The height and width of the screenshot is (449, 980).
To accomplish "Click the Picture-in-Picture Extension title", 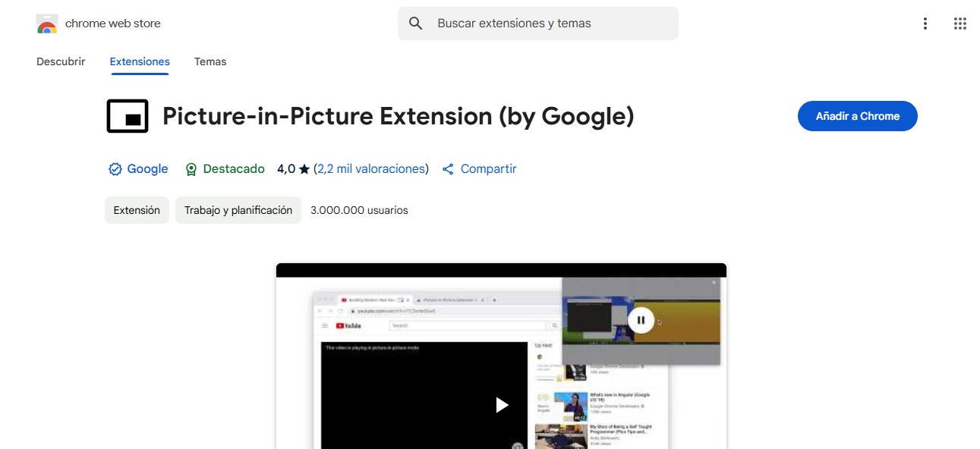I will (x=399, y=116).
